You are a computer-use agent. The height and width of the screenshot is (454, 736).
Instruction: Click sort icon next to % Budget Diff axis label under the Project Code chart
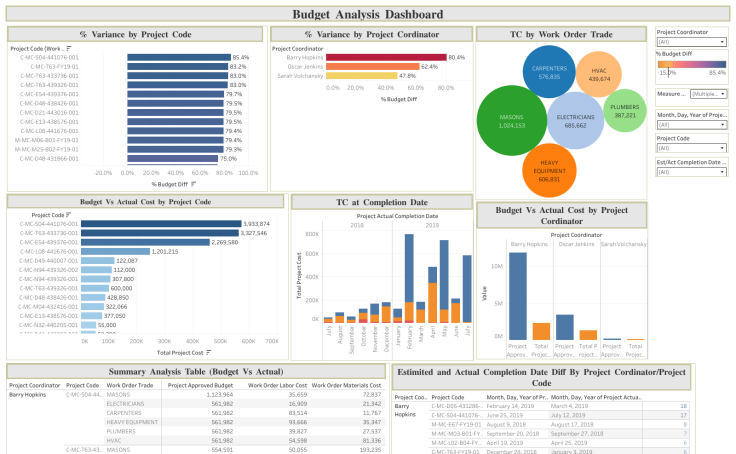[194, 184]
